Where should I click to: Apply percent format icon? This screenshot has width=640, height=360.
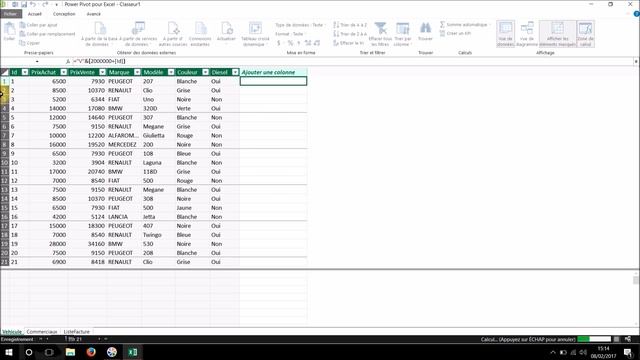click(x=290, y=43)
